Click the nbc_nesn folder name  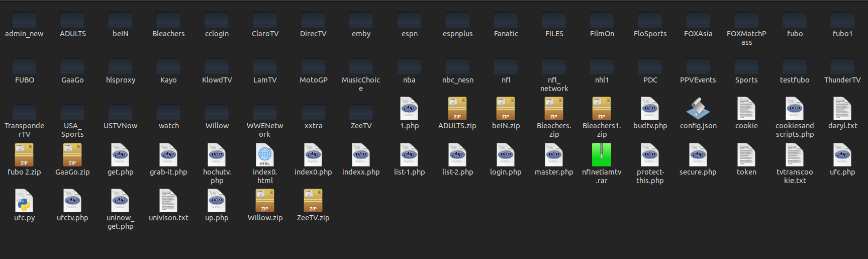457,80
